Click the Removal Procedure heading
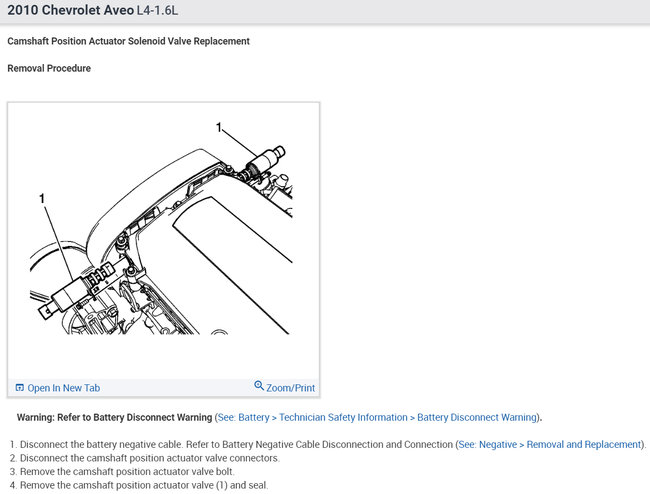The image size is (650, 494). (49, 68)
